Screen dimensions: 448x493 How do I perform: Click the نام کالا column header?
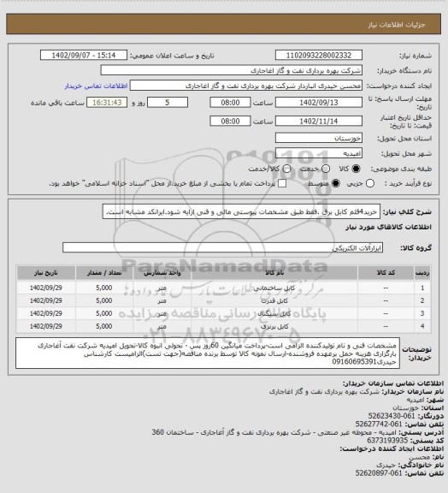[274, 273]
